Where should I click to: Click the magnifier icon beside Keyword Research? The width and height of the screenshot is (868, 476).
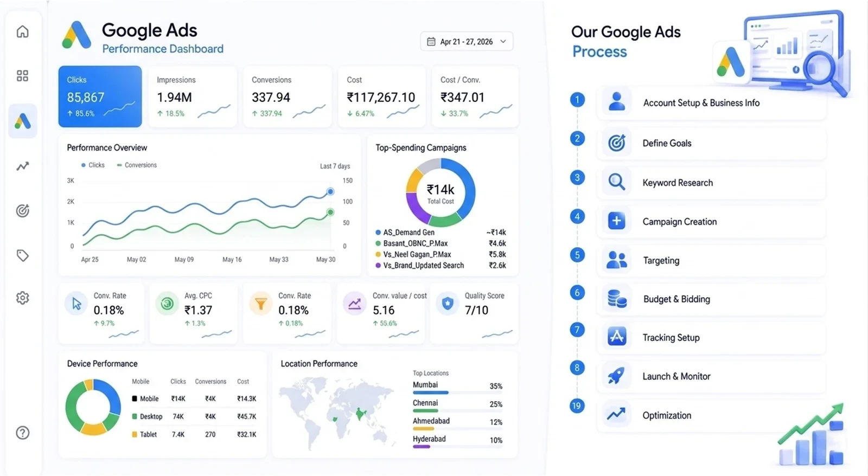pos(616,182)
